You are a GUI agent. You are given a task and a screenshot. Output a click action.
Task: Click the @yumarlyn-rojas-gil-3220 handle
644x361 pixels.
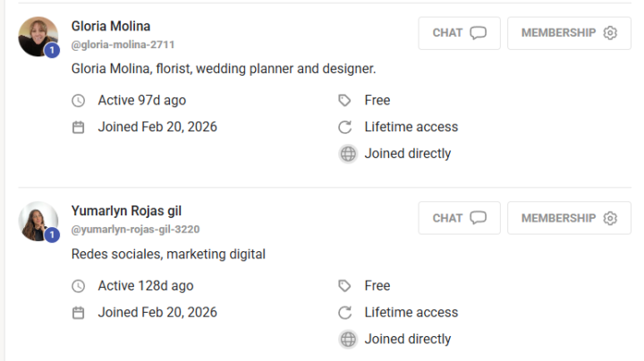point(136,229)
